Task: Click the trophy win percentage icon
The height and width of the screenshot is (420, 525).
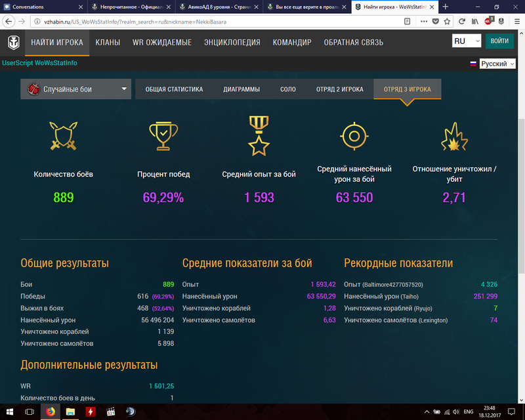Action: [x=163, y=136]
